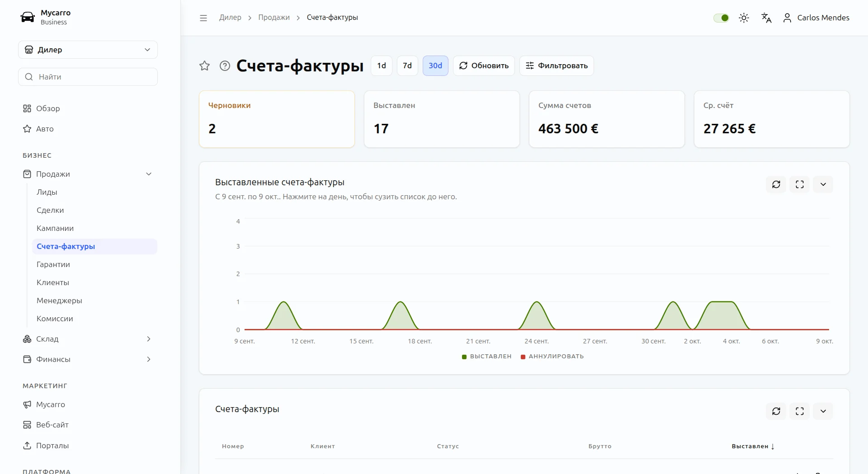Collapse the Продажи sidebar section
Viewport: 868px width, 474px height.
click(88, 174)
